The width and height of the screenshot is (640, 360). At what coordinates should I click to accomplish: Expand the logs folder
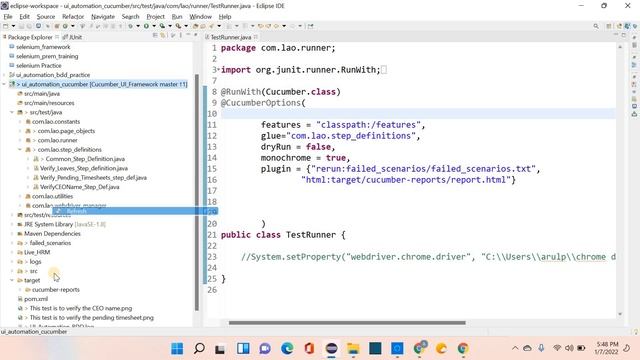pos(12,262)
